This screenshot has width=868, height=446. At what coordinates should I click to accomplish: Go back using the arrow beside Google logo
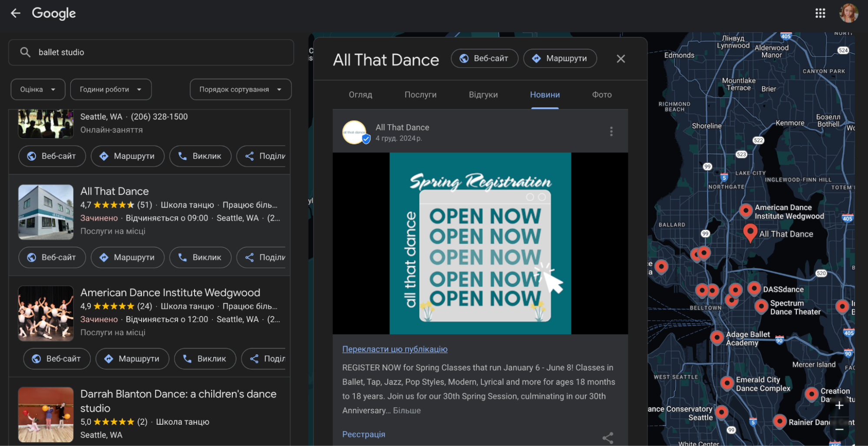(x=16, y=13)
